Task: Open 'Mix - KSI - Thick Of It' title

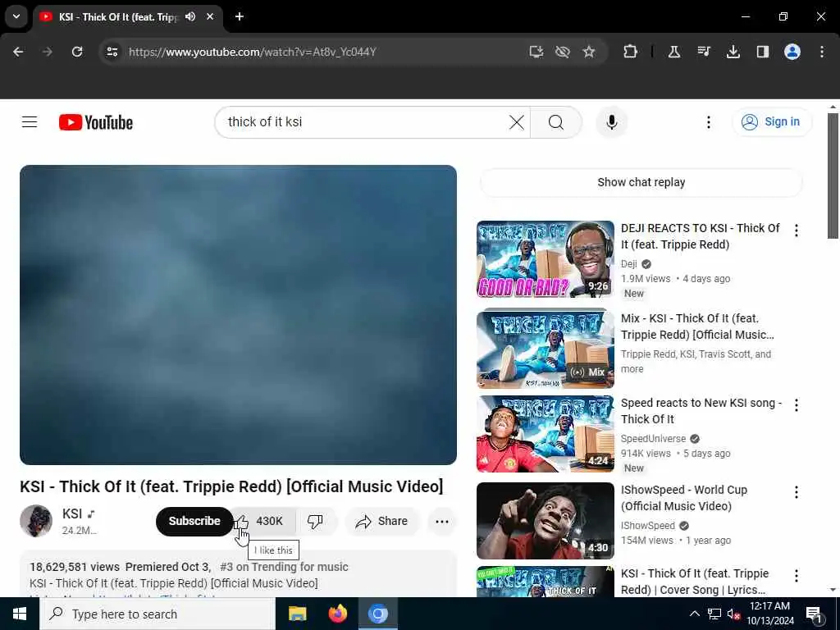Action: point(697,326)
